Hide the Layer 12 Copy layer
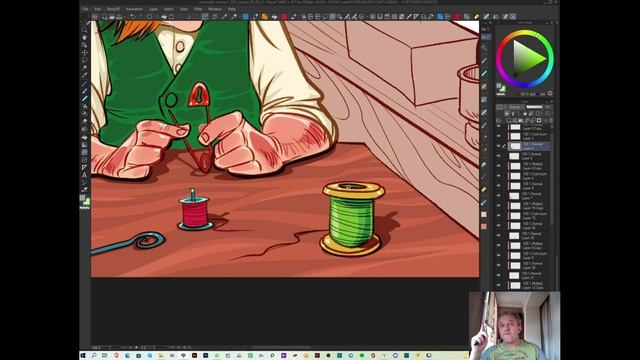The width and height of the screenshot is (640, 360). pyautogui.click(x=499, y=285)
